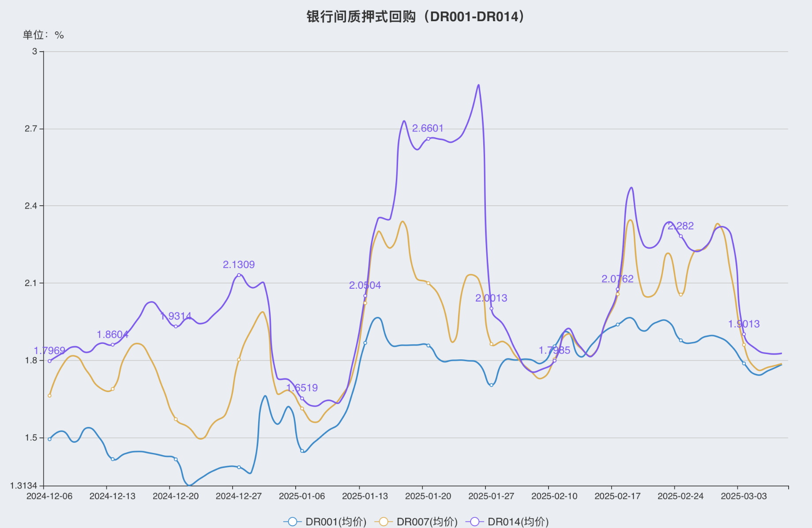Toggle the DR001(均价) legend series
Screen dimensions: 812x528
pyautogui.click(x=325, y=521)
